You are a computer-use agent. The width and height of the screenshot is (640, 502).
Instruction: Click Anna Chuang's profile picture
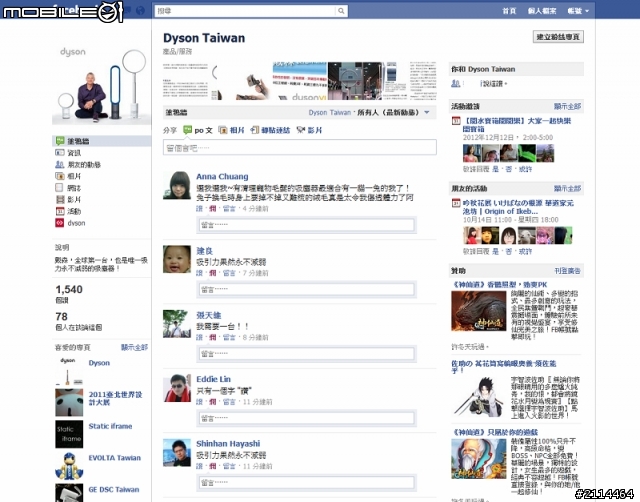click(x=177, y=185)
